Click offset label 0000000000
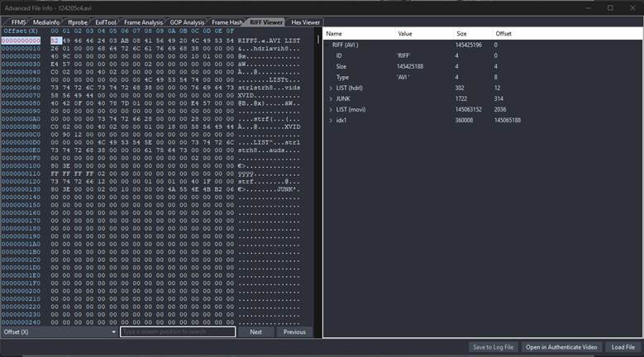 [x=21, y=40]
